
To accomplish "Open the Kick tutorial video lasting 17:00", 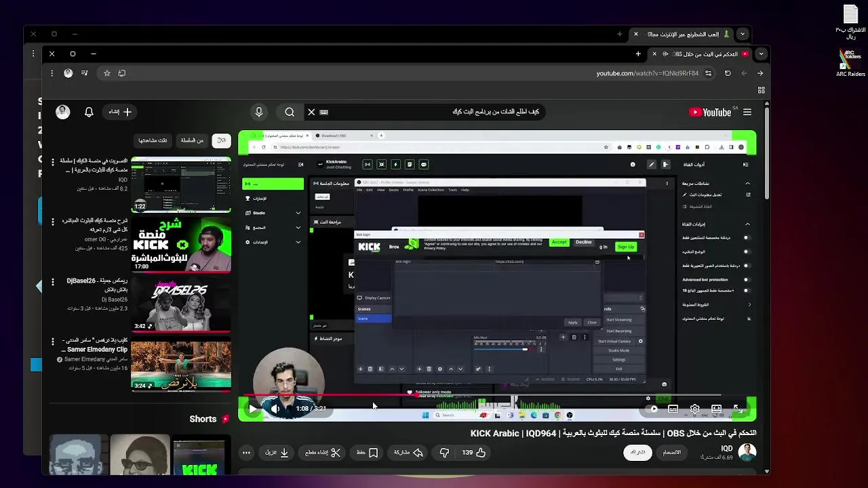I will point(181,244).
